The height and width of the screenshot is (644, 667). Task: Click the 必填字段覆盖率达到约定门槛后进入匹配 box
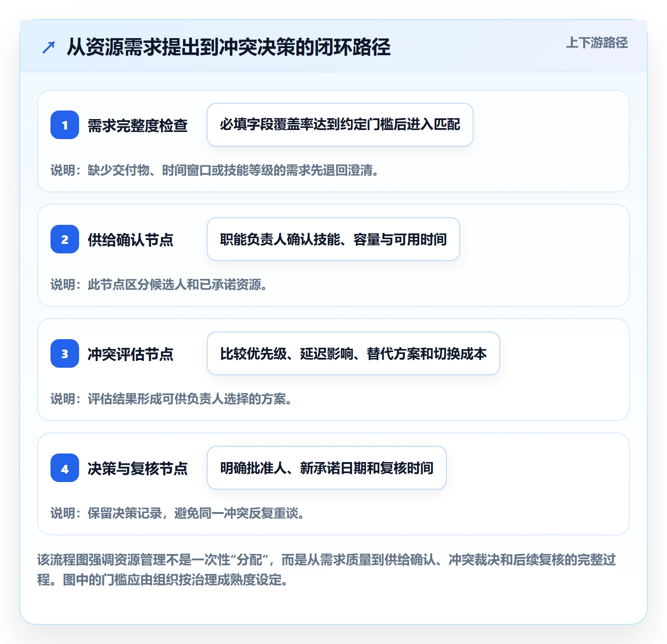[x=340, y=125]
